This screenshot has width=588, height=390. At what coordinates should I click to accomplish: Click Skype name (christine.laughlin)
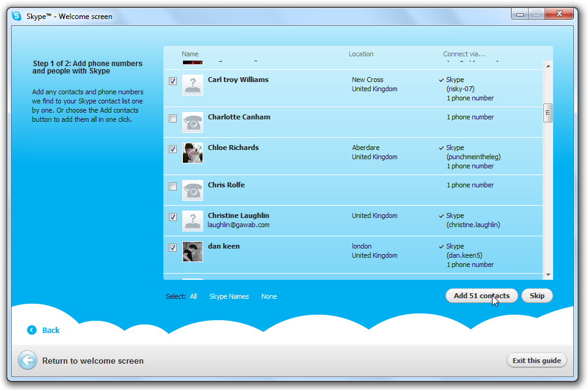[473, 225]
